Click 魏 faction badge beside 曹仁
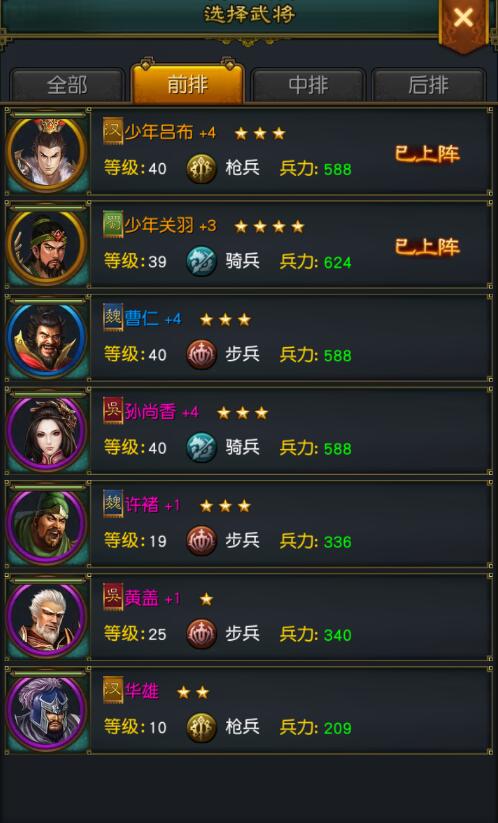Image resolution: width=498 pixels, height=823 pixels. coord(113,318)
